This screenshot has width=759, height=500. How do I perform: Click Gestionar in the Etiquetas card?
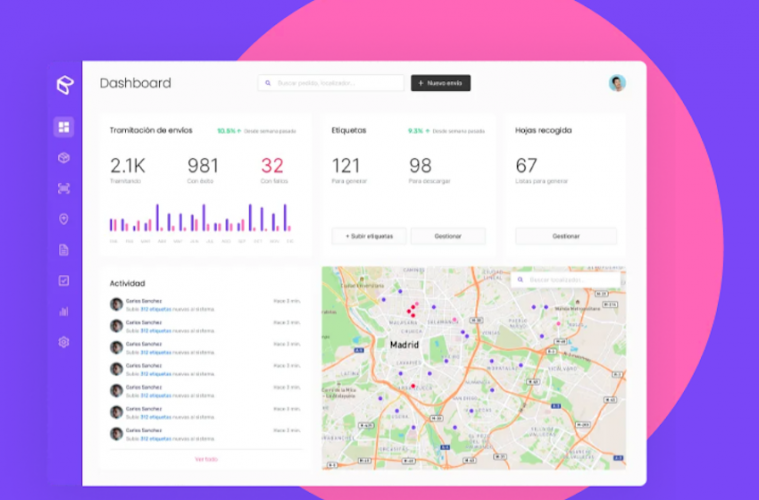click(x=448, y=236)
